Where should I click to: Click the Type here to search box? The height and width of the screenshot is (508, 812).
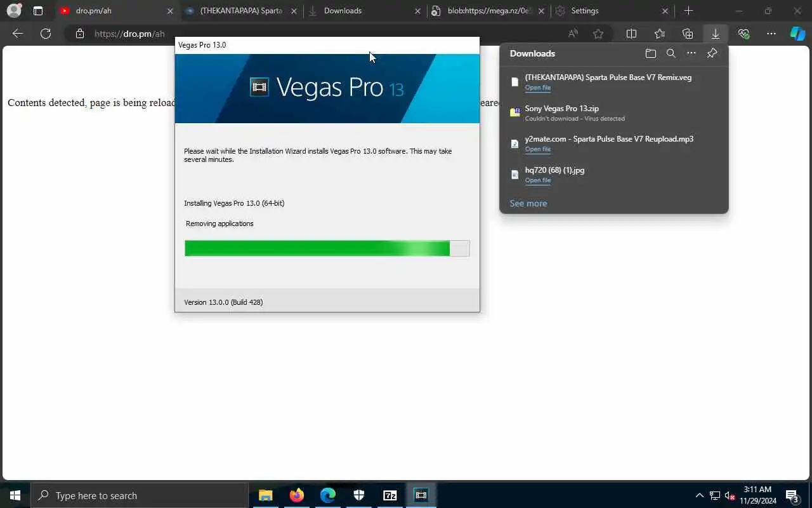(140, 495)
